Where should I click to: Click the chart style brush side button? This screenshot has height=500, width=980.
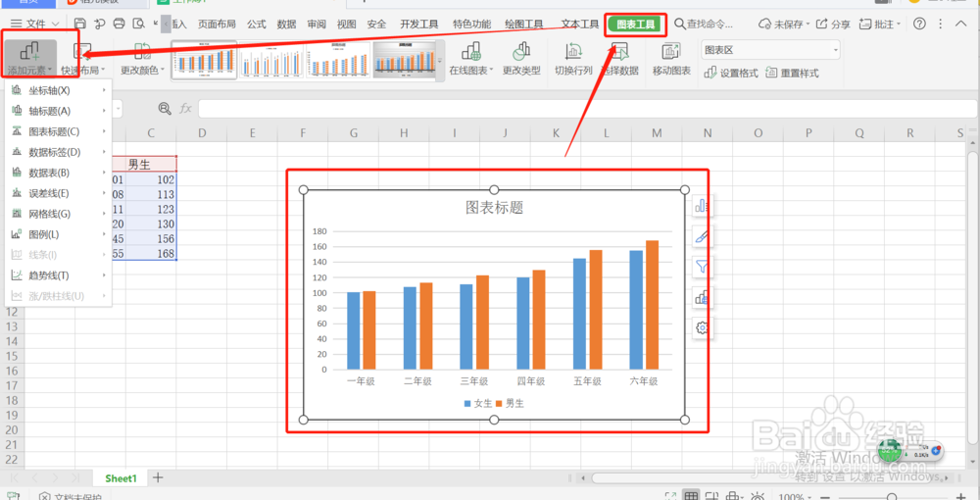tap(703, 236)
